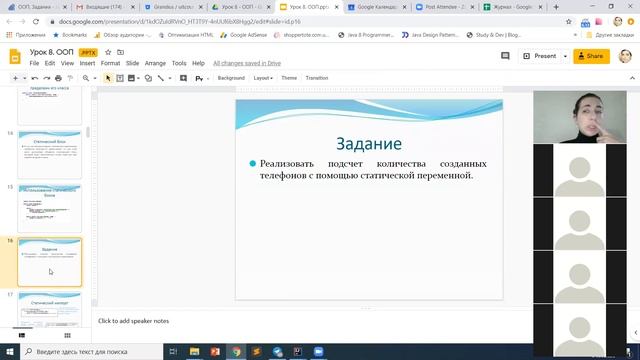Open a new browser tab

556,7
